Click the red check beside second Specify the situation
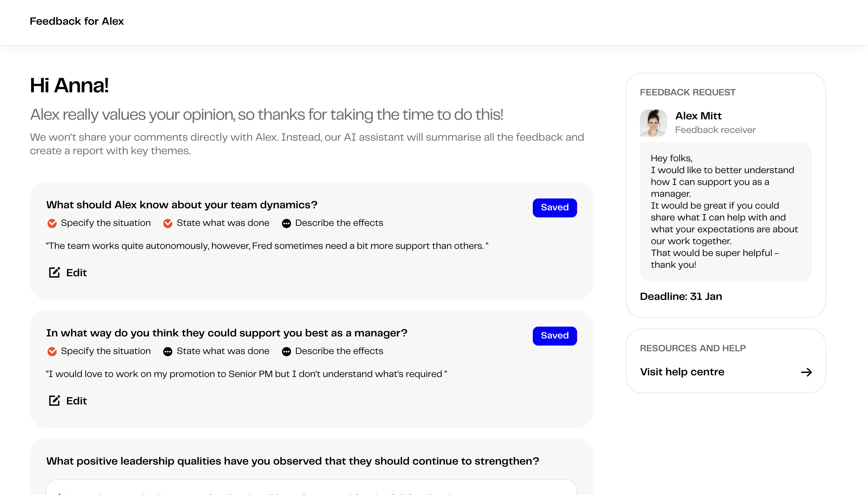 pos(52,352)
